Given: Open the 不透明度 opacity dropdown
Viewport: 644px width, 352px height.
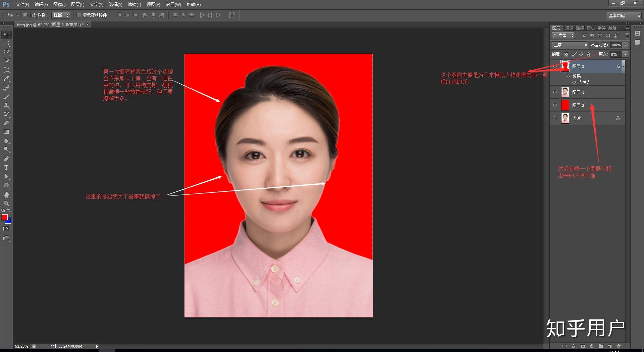Looking at the screenshot, I should point(625,45).
